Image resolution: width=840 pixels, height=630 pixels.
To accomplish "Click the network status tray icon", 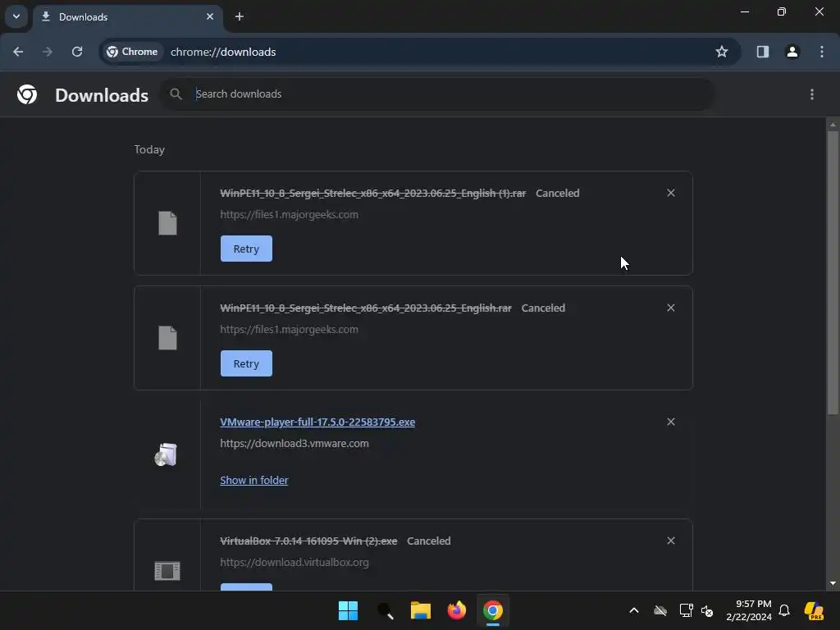I will point(687,610).
